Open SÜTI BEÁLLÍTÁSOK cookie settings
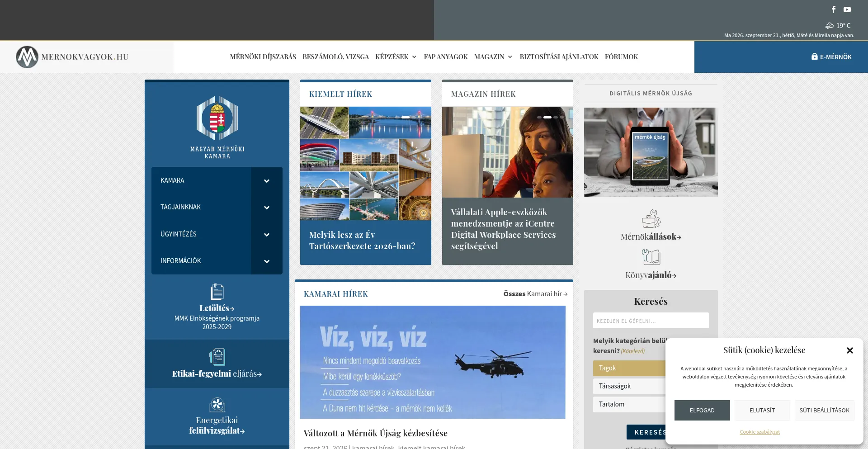The width and height of the screenshot is (868, 449). tap(825, 411)
